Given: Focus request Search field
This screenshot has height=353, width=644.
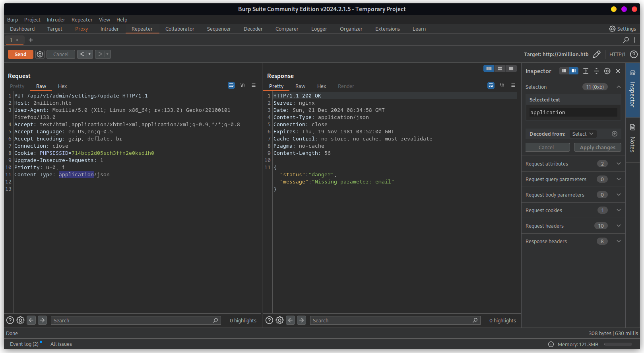Looking at the screenshot, I should tap(136, 320).
